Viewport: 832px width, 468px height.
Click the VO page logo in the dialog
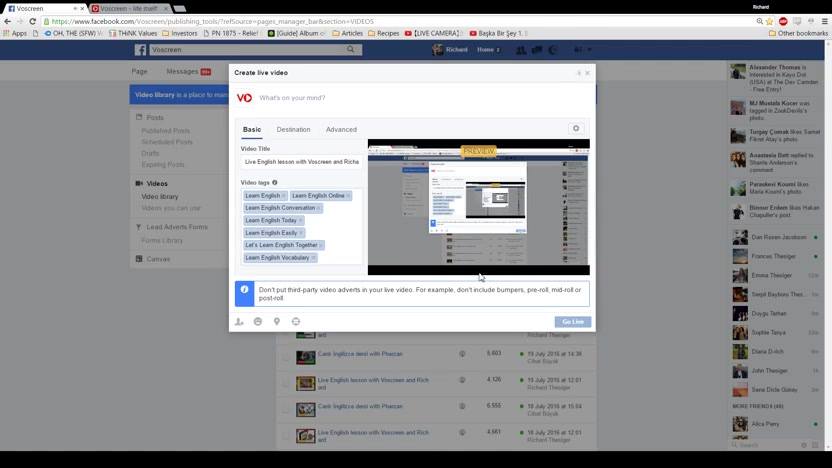245,98
